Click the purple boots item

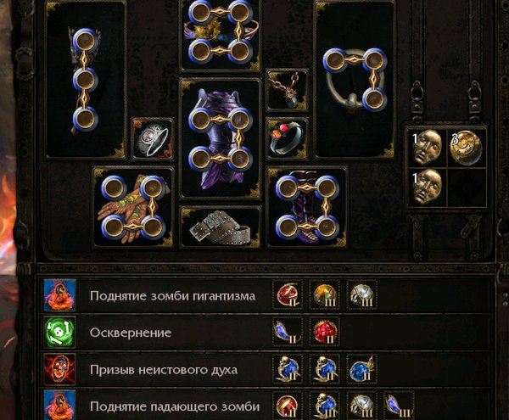pyautogui.click(x=307, y=208)
